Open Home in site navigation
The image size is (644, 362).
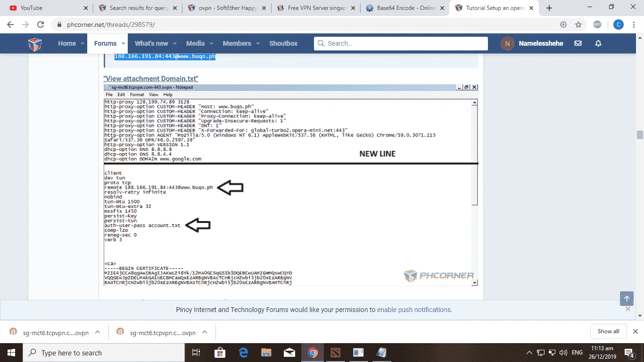(x=67, y=43)
